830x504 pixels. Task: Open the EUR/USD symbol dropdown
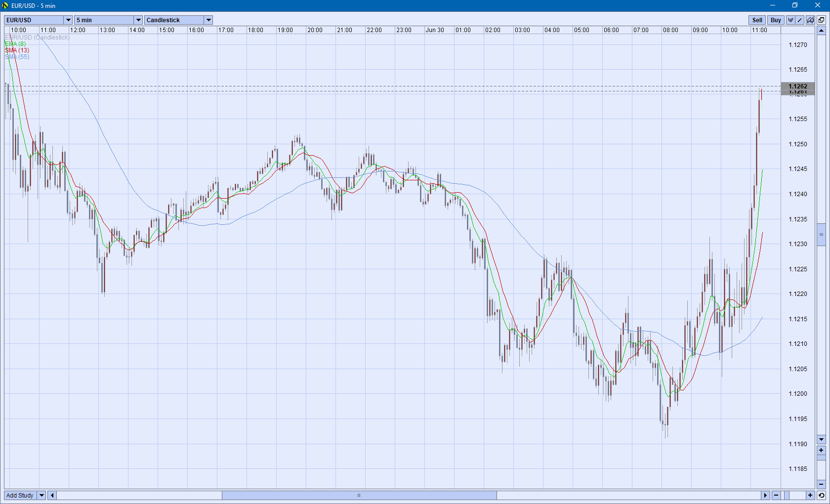(68, 20)
